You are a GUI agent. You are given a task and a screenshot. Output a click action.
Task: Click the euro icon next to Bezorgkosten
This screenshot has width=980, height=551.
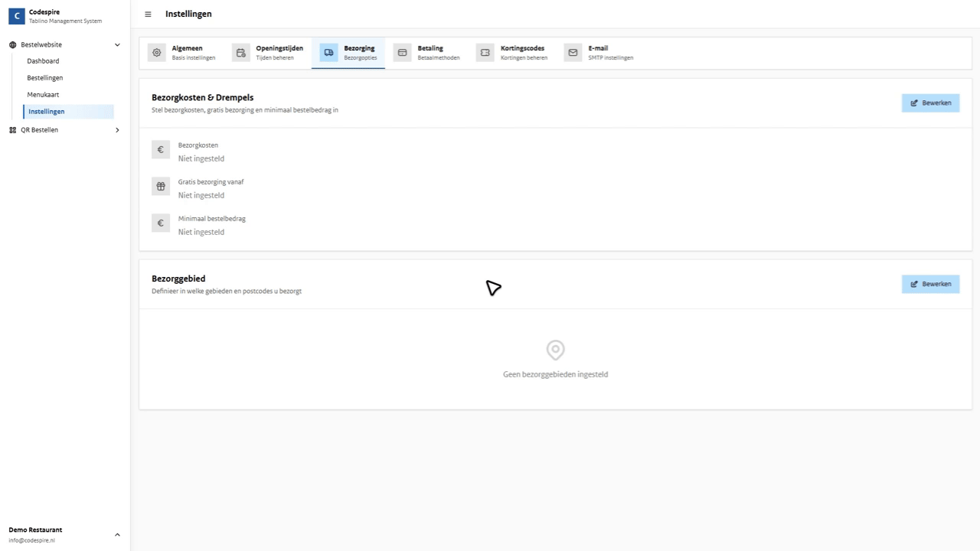(160, 149)
